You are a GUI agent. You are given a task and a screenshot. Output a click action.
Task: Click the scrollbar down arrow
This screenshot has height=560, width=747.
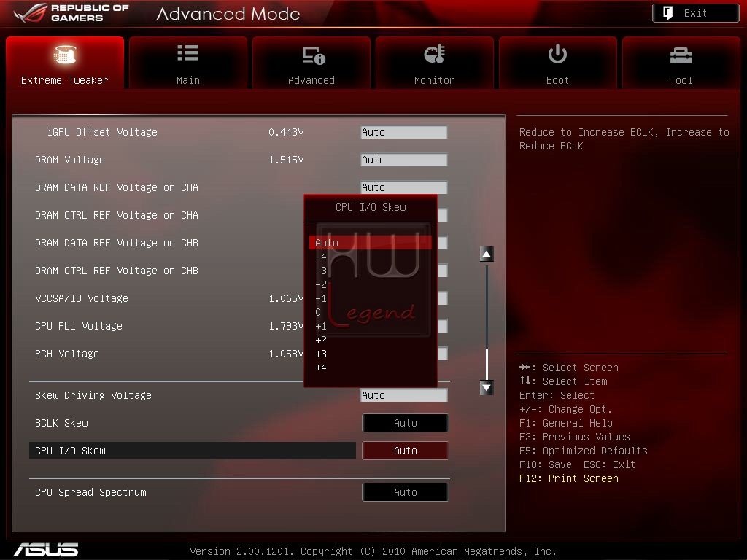pos(487,388)
